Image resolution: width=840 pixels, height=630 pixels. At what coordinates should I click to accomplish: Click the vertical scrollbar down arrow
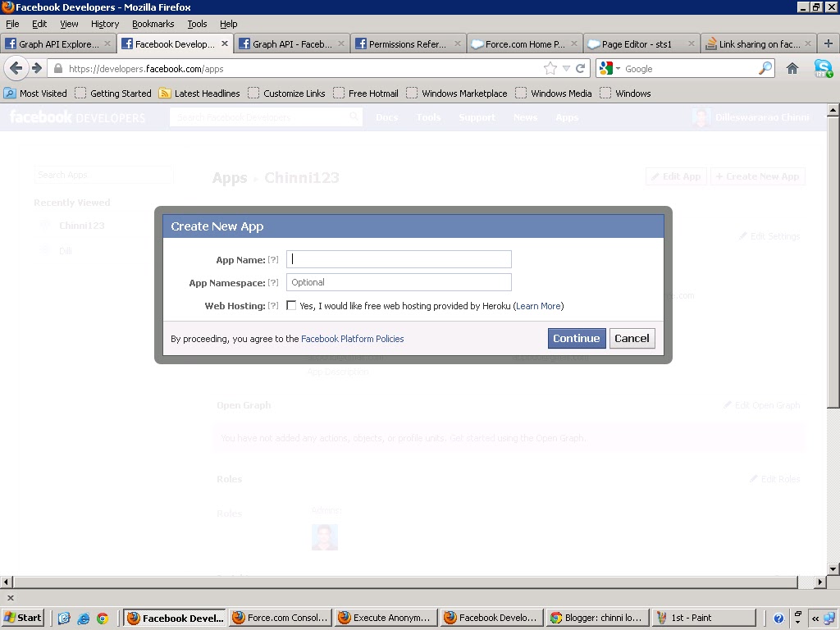(x=833, y=569)
